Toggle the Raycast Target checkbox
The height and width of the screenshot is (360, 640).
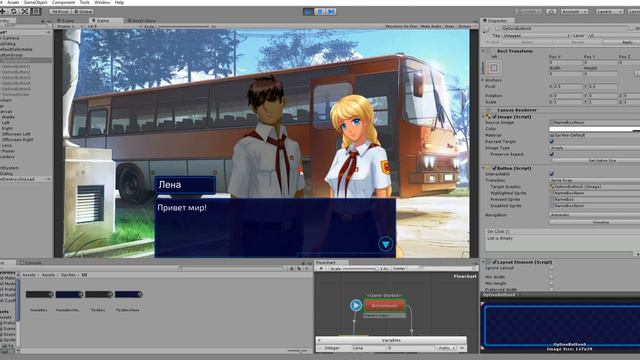point(552,141)
